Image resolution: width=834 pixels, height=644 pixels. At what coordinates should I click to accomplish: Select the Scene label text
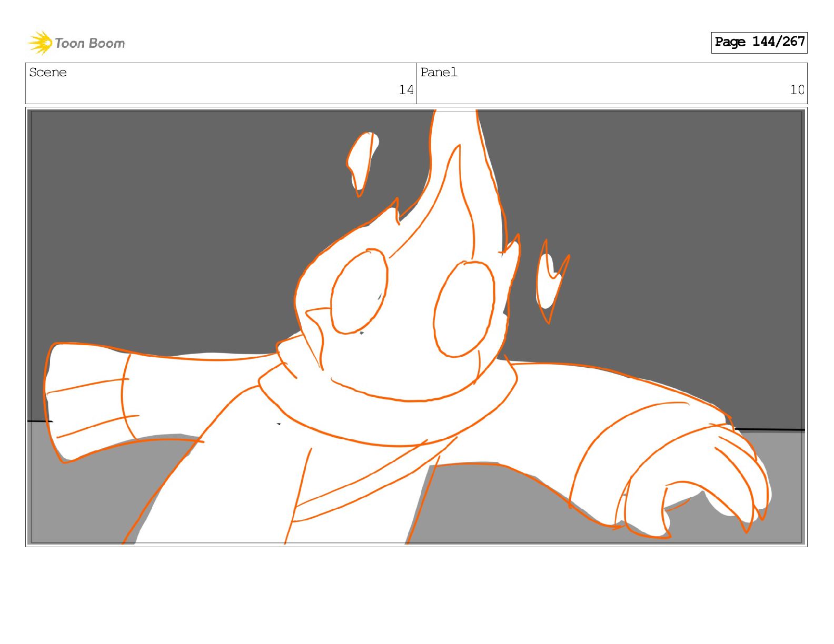[x=48, y=72]
